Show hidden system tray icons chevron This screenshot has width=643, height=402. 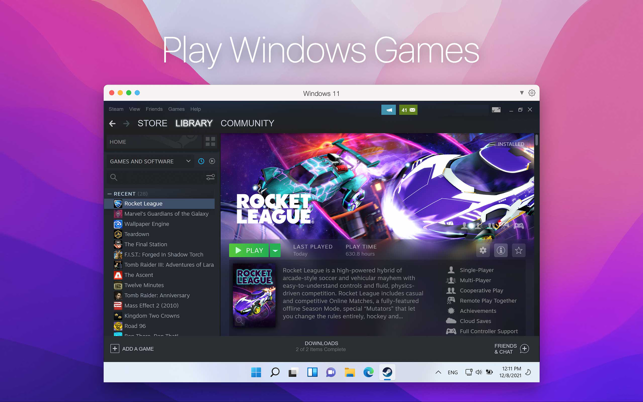pos(438,372)
